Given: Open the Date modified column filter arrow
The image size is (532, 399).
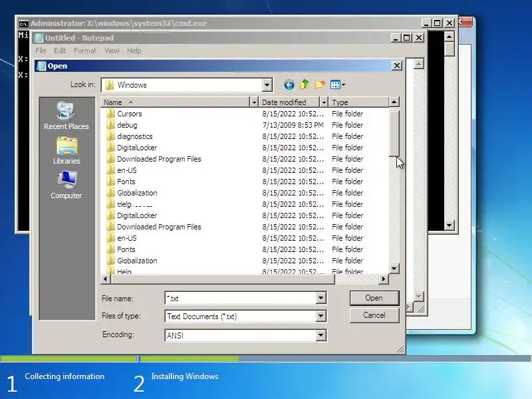Looking at the screenshot, I should tap(324, 102).
